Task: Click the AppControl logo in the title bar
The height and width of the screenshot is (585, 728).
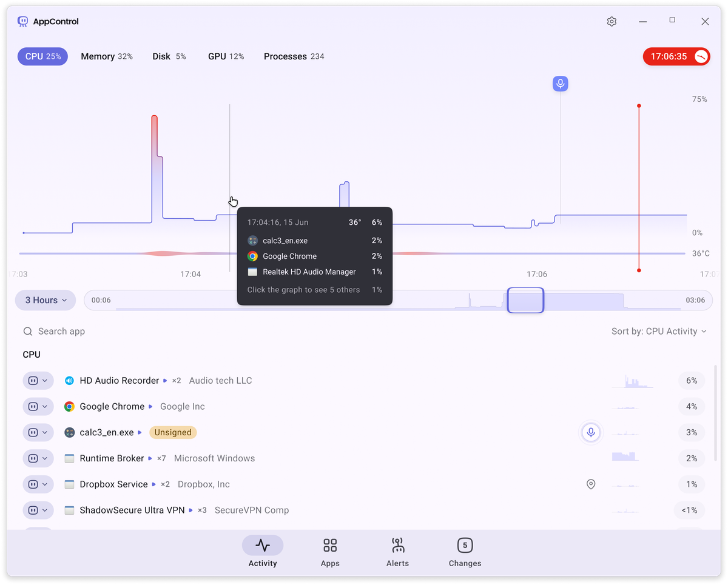Action: (22, 21)
